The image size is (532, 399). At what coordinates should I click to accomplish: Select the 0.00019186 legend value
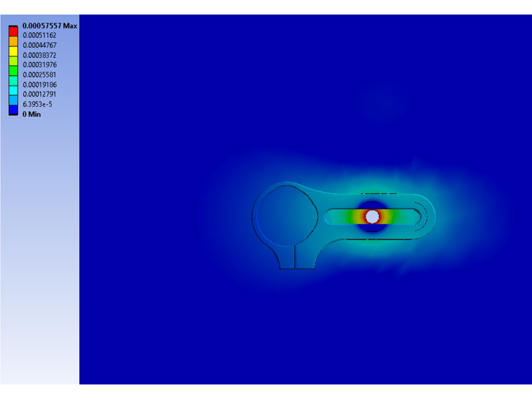pos(40,84)
